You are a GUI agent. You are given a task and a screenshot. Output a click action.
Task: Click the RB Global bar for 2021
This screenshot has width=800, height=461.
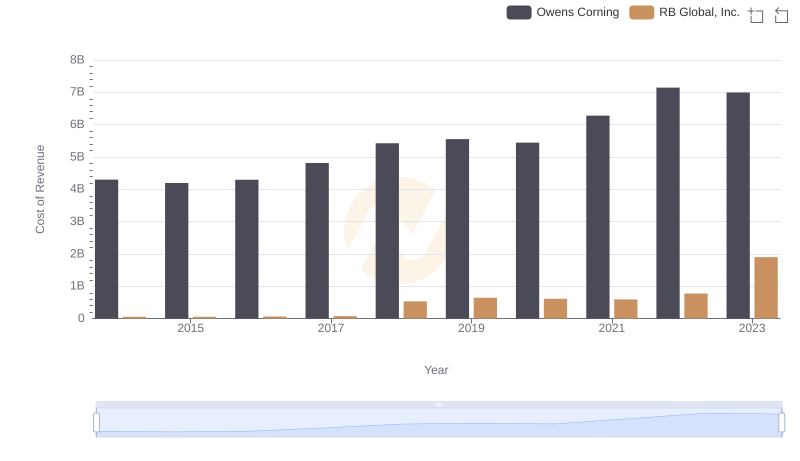click(626, 309)
